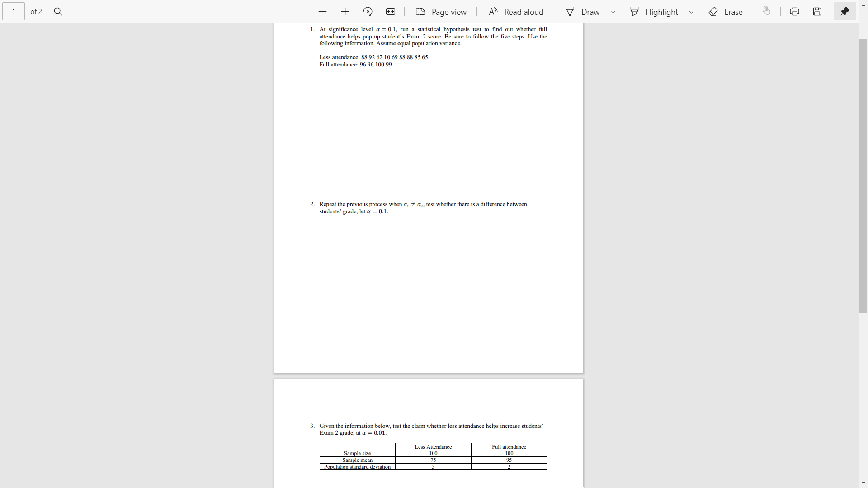Unpin the PDF toolbar
Viewport: 868px width, 488px height.
tap(844, 11)
